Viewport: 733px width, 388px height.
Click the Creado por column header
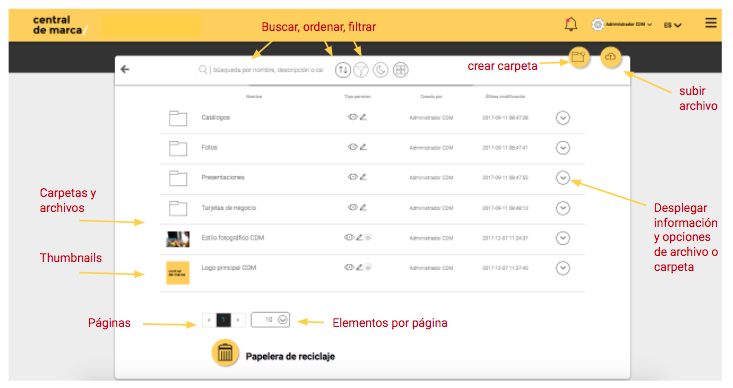click(x=431, y=97)
